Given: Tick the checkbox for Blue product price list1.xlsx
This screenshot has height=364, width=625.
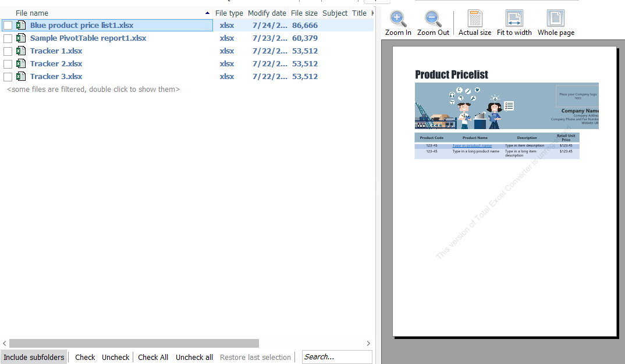Looking at the screenshot, I should (8, 25).
